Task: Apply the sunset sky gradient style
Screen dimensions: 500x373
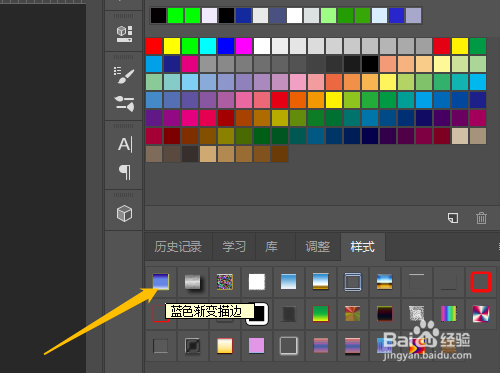Action: (384, 282)
